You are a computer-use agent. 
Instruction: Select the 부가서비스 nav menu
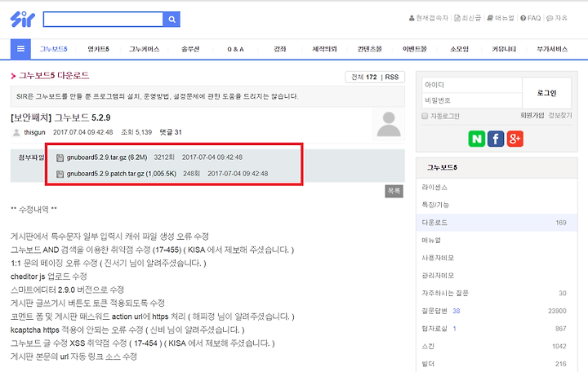[x=552, y=49]
